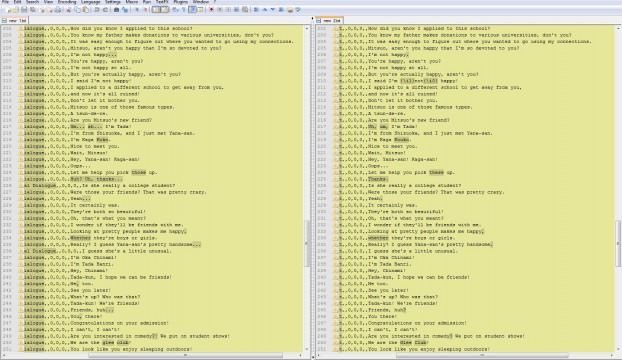Toggle synchronized horizontal scrolling
This screenshot has width=622, height=360.
point(165,10)
